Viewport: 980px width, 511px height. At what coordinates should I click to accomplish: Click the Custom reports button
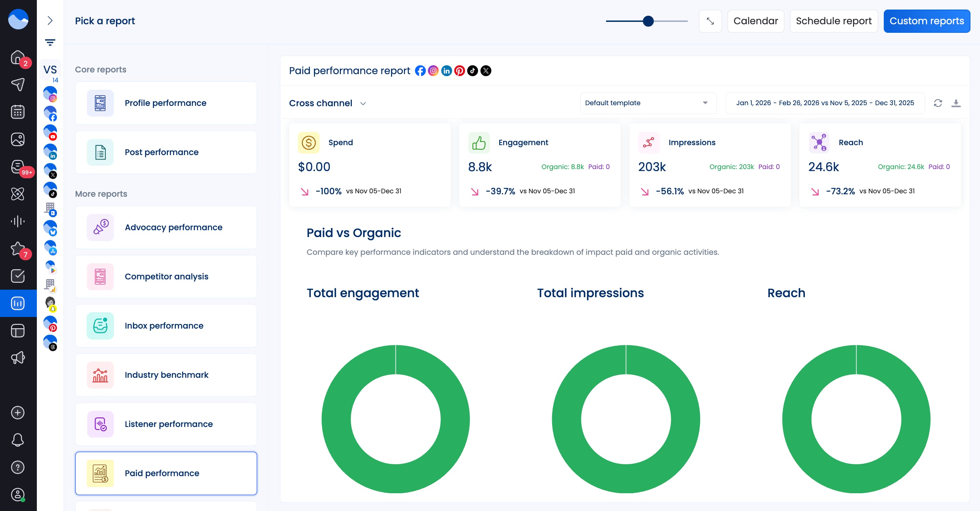click(x=927, y=21)
